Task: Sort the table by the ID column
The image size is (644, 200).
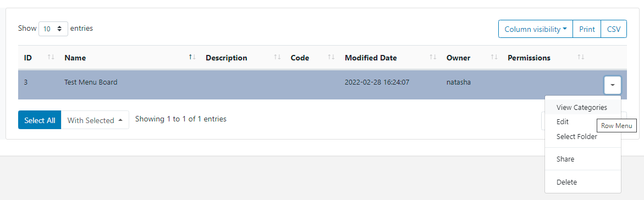Action: [39, 58]
